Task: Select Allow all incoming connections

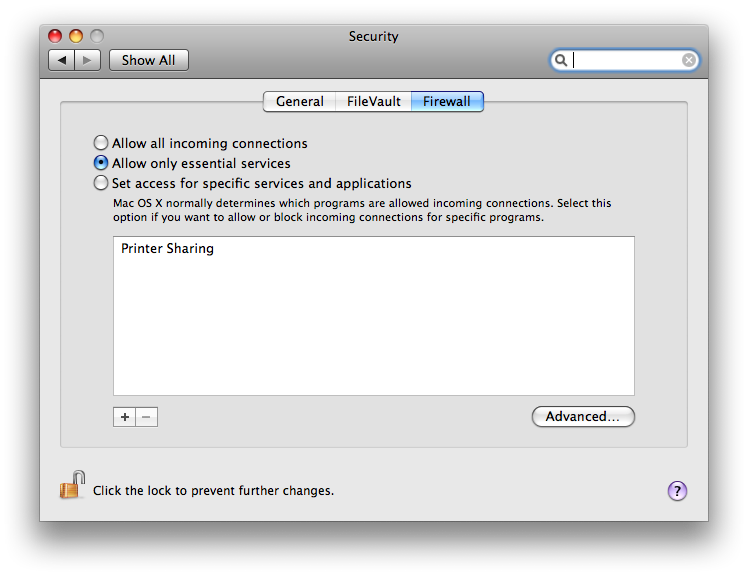Action: [x=101, y=143]
